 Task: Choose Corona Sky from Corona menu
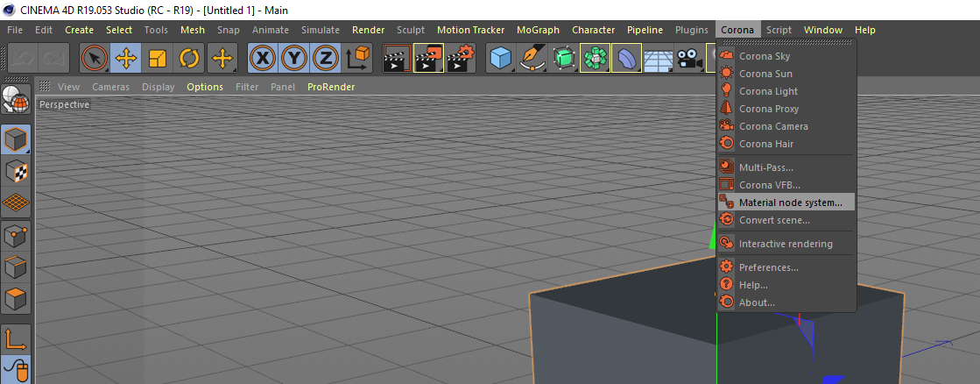tap(786, 56)
